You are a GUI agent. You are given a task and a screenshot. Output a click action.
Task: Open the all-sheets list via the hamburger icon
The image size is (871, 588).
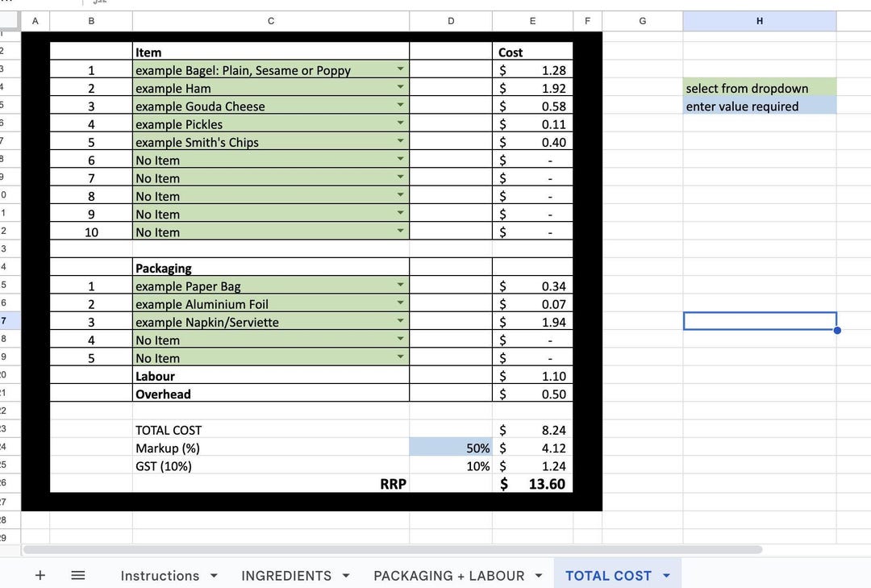pos(77,575)
